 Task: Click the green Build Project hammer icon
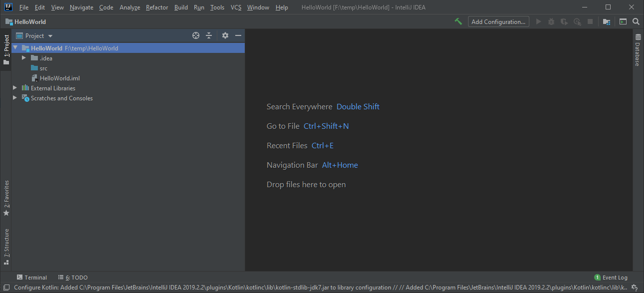point(458,21)
